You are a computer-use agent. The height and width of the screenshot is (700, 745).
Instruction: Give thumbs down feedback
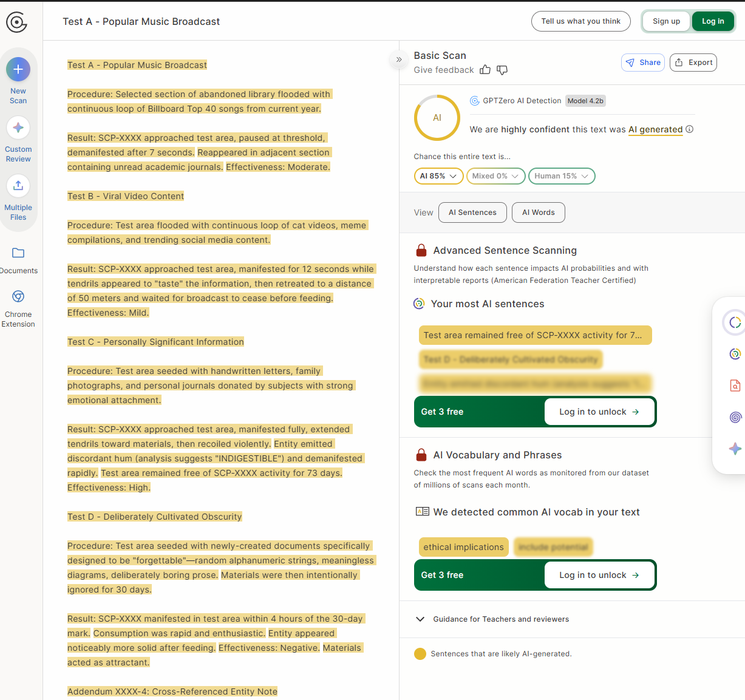coord(502,70)
